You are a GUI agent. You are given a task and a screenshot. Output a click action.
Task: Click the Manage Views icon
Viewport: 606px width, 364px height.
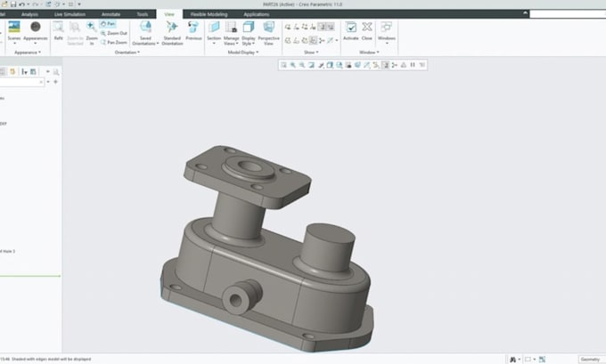(231, 27)
